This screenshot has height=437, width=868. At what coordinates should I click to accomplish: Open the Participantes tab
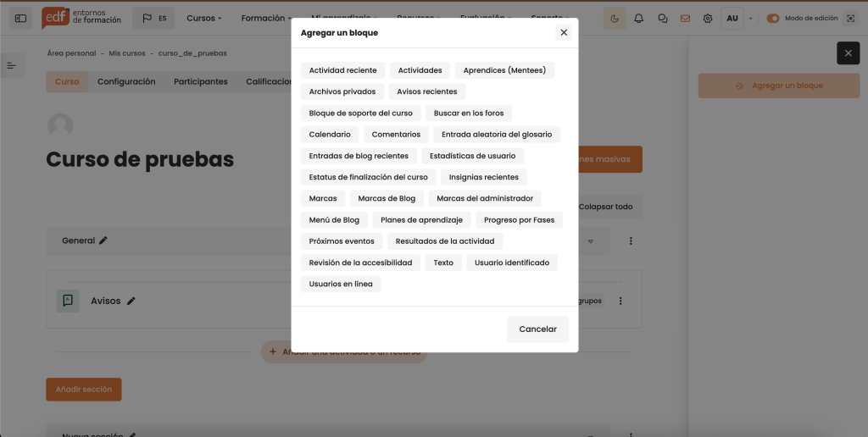coord(200,82)
